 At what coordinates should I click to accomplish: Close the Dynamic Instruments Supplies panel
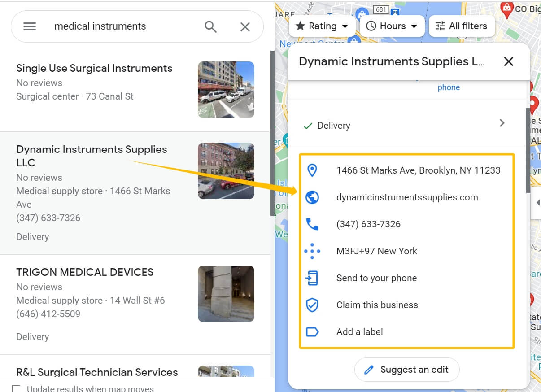point(508,61)
